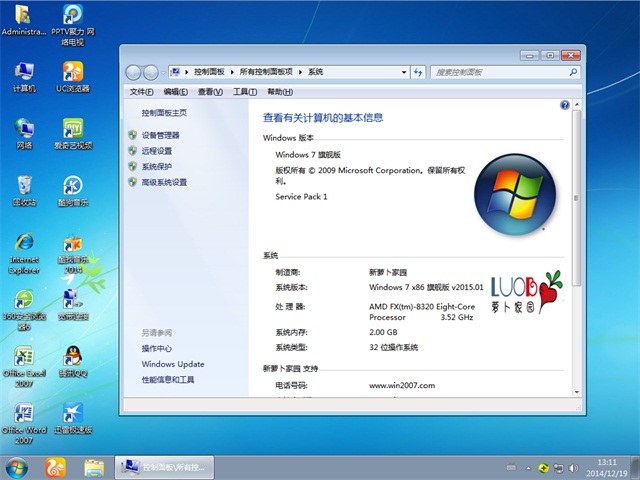This screenshot has width=640, height=480.
Task: Open the Internet Explorer desktop icon
Action: tap(23, 250)
